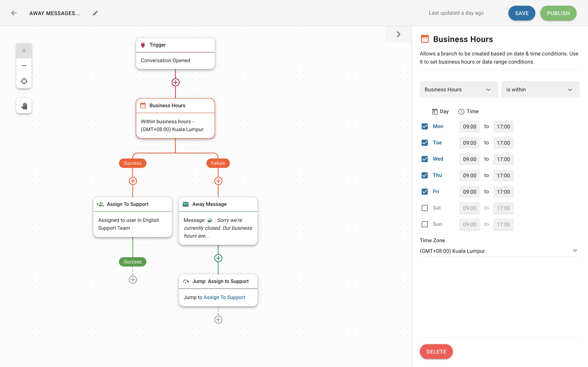The height and width of the screenshot is (367, 588).
Task: Click the Assign To Support team icon
Action: click(100, 204)
